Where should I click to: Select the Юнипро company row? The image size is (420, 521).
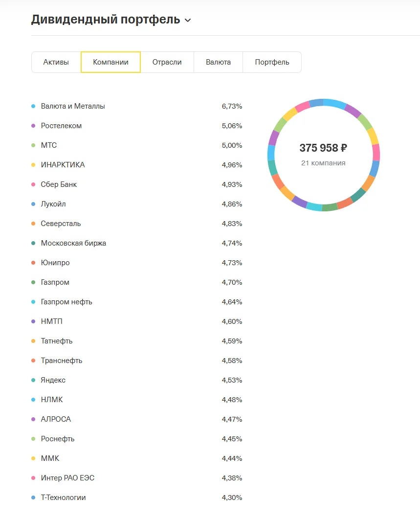click(x=55, y=263)
